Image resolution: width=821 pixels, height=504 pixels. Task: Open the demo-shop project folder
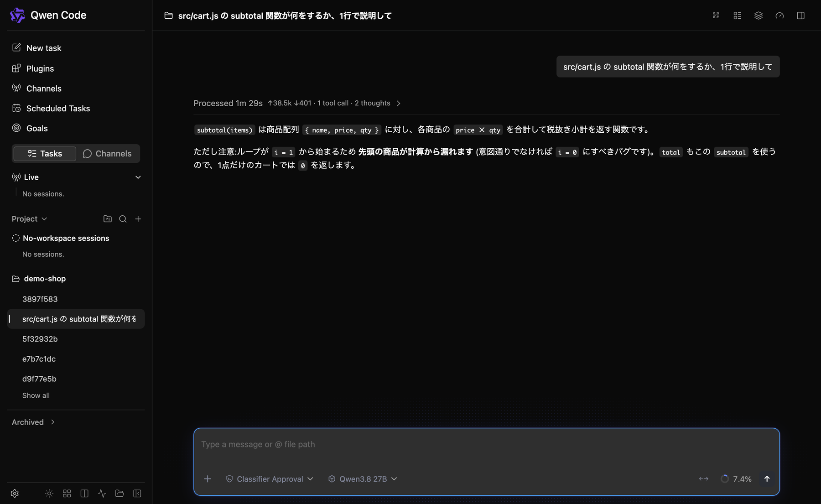[39, 279]
